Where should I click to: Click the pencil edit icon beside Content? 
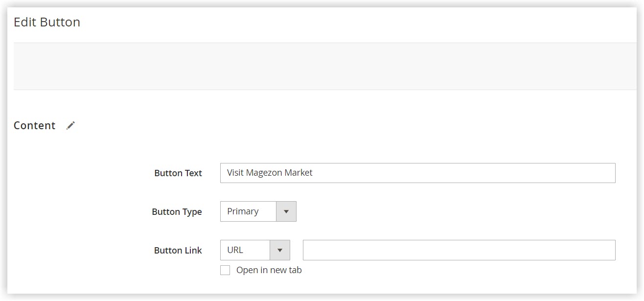point(71,125)
